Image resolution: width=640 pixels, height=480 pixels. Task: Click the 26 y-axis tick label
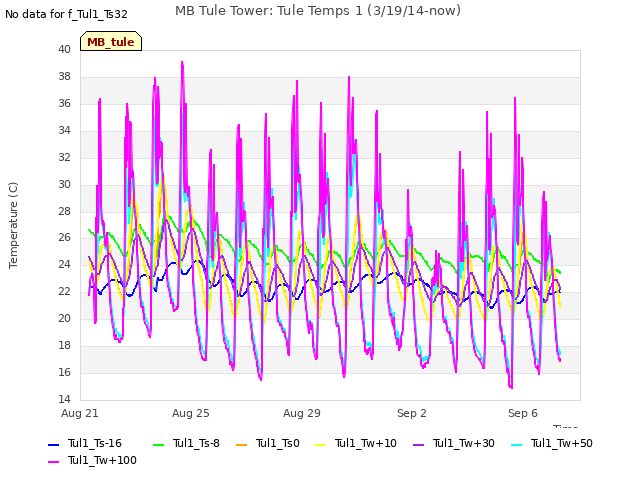tap(64, 238)
